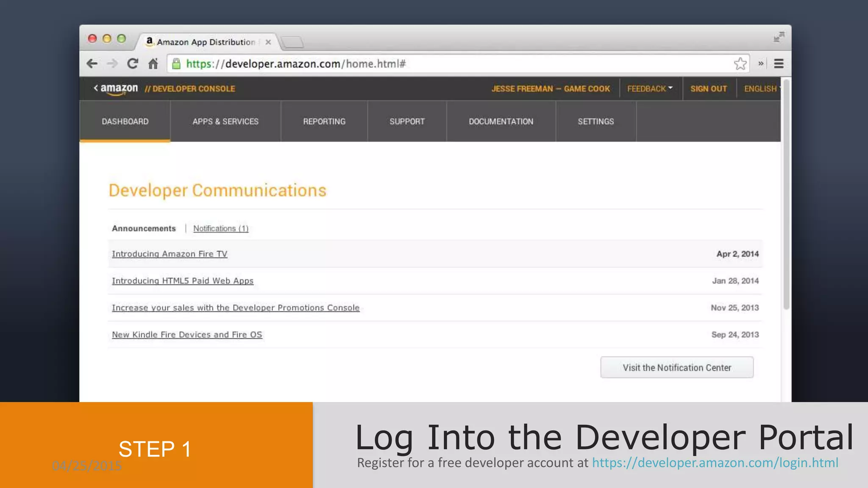Screen dimensions: 868x488
Task: Click the Sep 24, 2013 date
Action: (735, 335)
